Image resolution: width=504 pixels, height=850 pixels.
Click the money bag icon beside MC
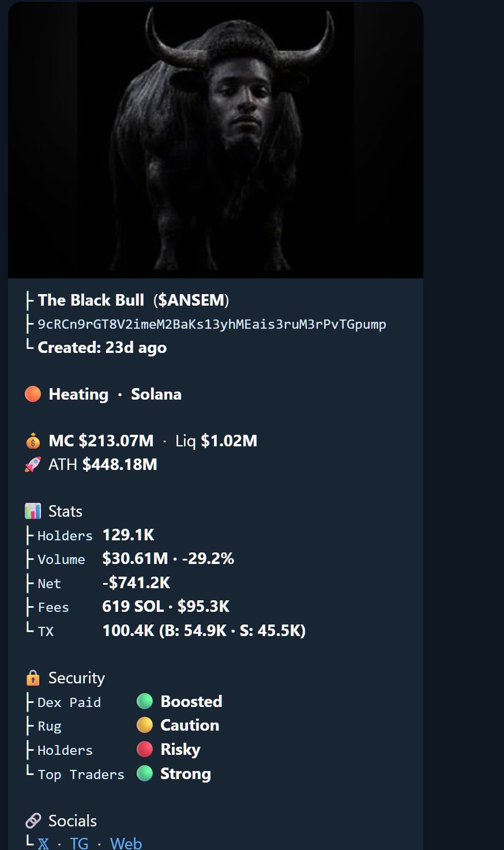click(33, 441)
